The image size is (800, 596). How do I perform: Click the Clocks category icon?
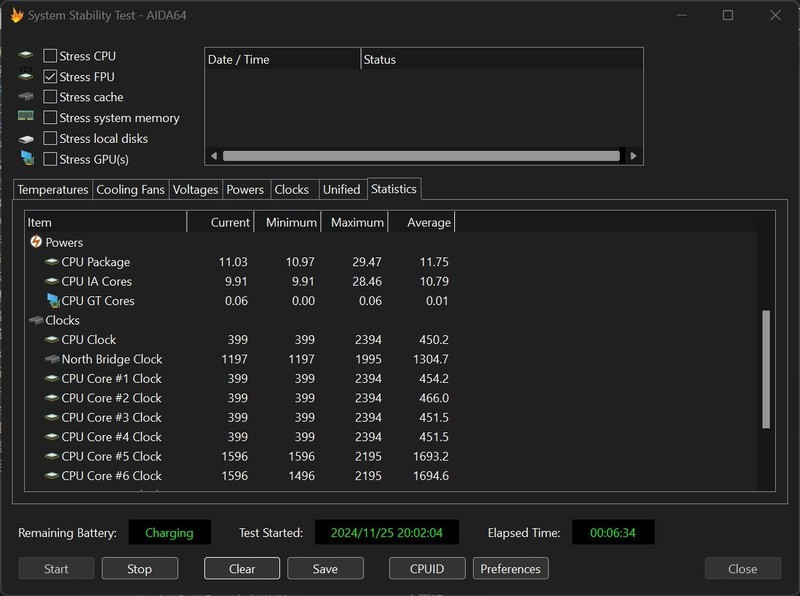pos(35,321)
